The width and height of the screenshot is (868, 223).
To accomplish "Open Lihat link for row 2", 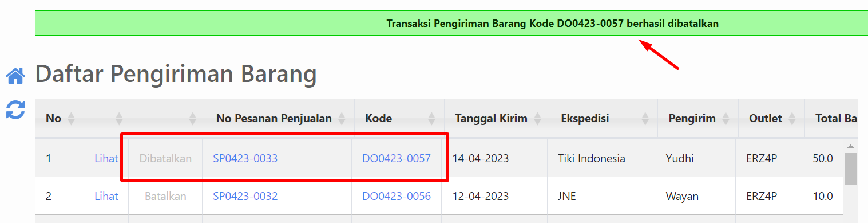I will pos(106,196).
